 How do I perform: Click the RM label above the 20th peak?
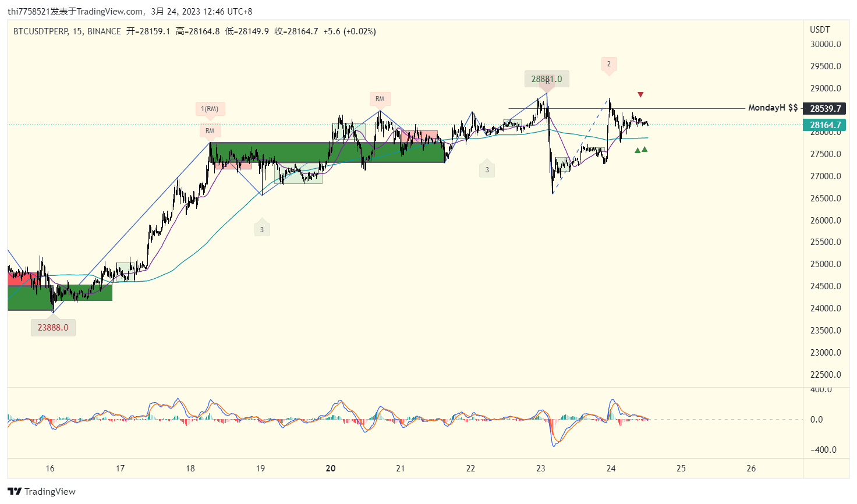(x=380, y=99)
